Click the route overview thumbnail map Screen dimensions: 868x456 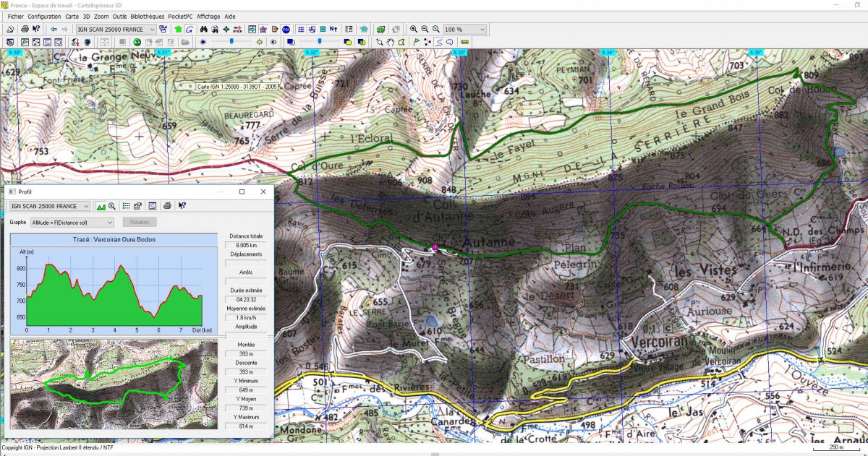114,384
